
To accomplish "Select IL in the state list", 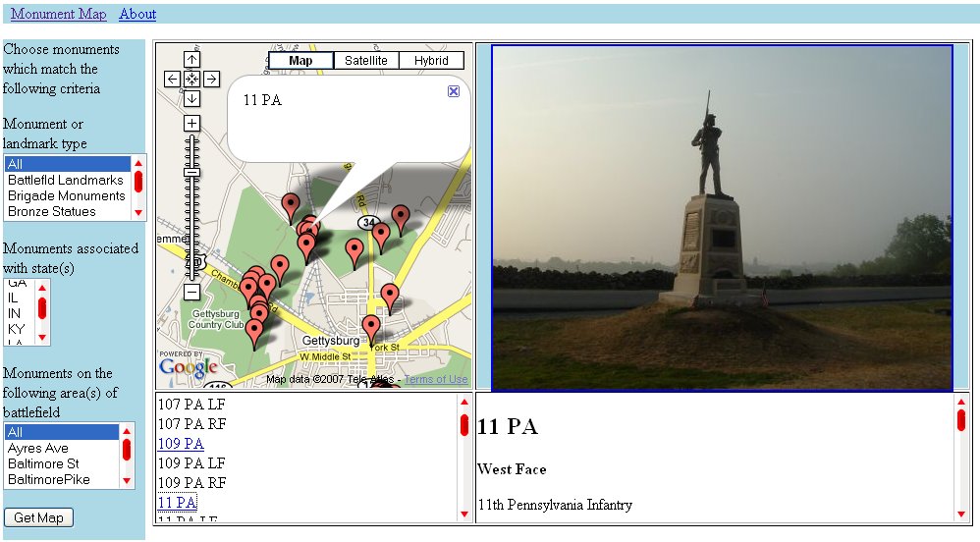I will click(20, 298).
